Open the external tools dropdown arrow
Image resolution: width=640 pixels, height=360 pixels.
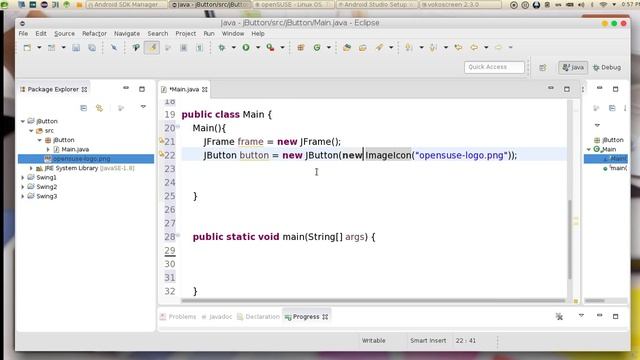tap(282, 48)
